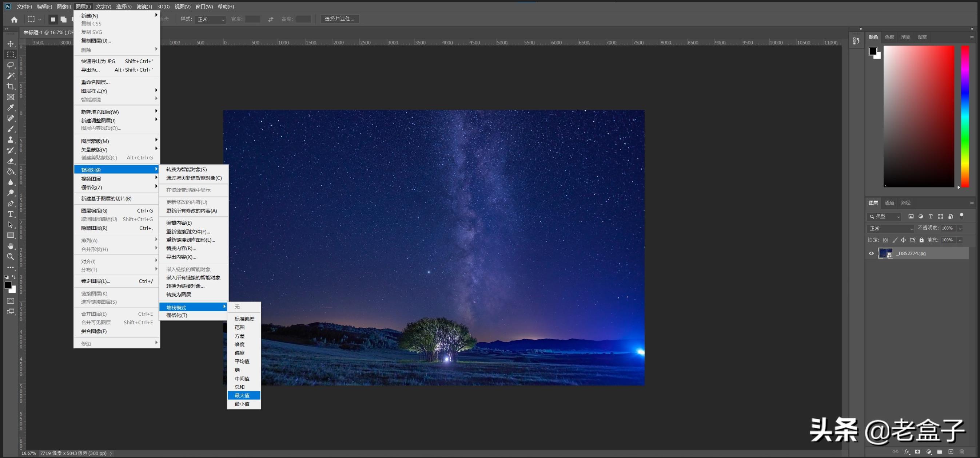
Task: Select the Eyedropper tool
Action: (11, 108)
